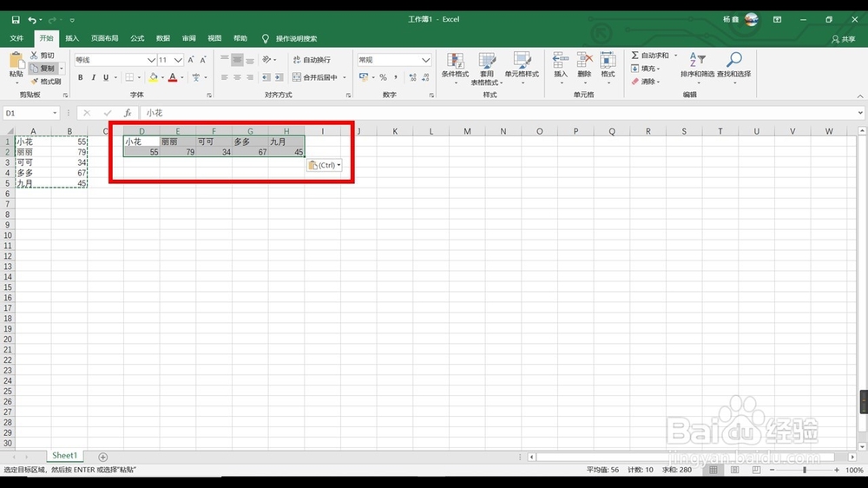Expand the Merge & Center (合并后居中) dropdown arrow
Image resolution: width=868 pixels, height=488 pixels.
345,77
